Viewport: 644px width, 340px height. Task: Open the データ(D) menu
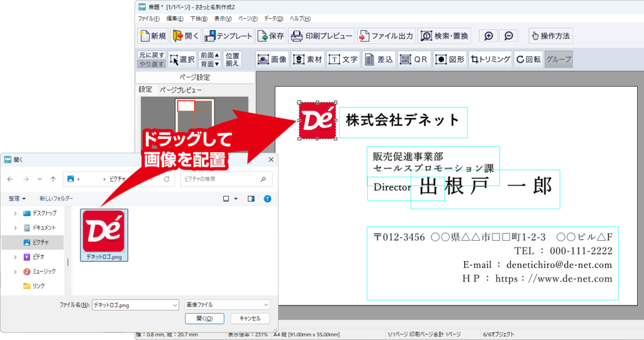coord(274,18)
